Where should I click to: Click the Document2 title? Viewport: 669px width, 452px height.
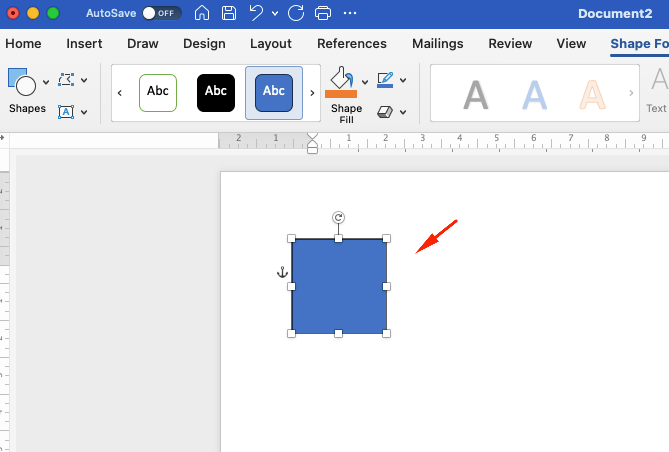615,13
